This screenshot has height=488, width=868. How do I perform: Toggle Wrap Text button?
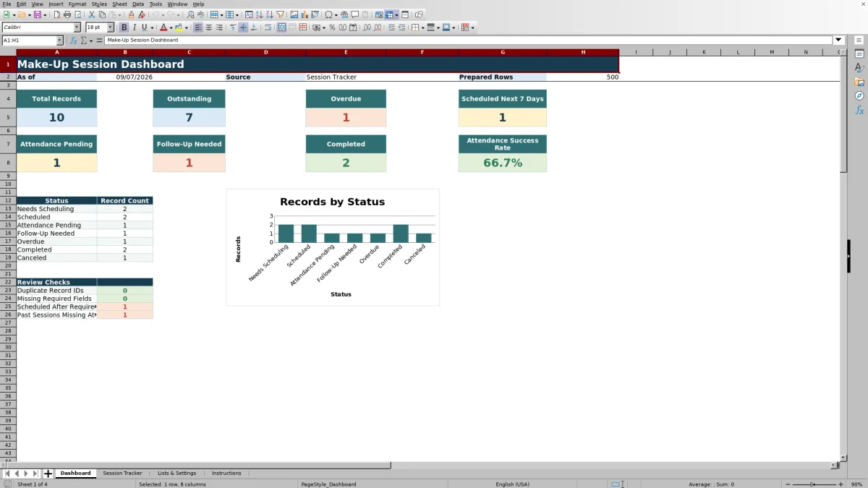tap(268, 27)
